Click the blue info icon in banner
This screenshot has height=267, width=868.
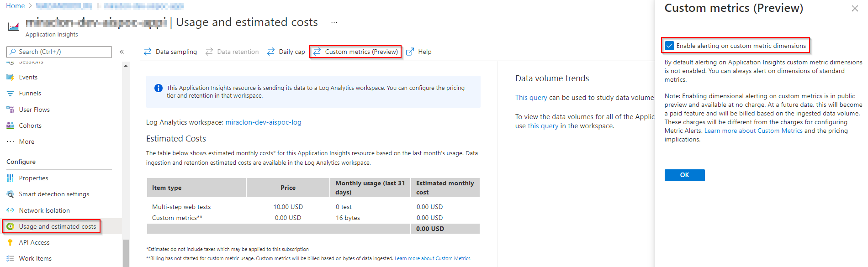coord(158,88)
